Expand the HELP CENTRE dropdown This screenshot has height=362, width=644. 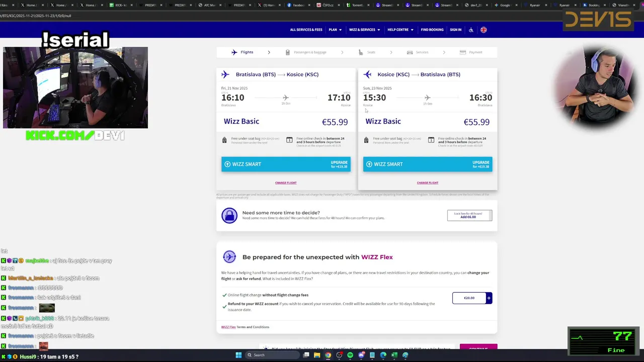coord(400,30)
